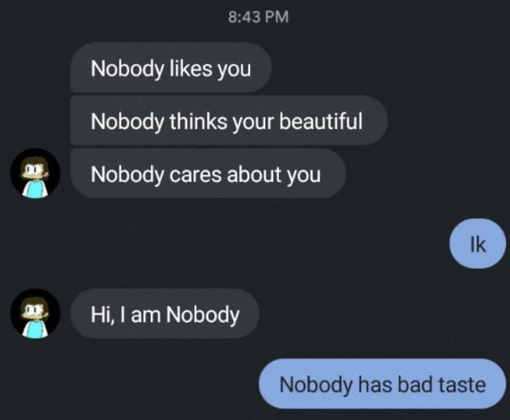The height and width of the screenshot is (420, 510).
Task: Tap the blue "Ik" reply bubble
Action: pos(477,244)
